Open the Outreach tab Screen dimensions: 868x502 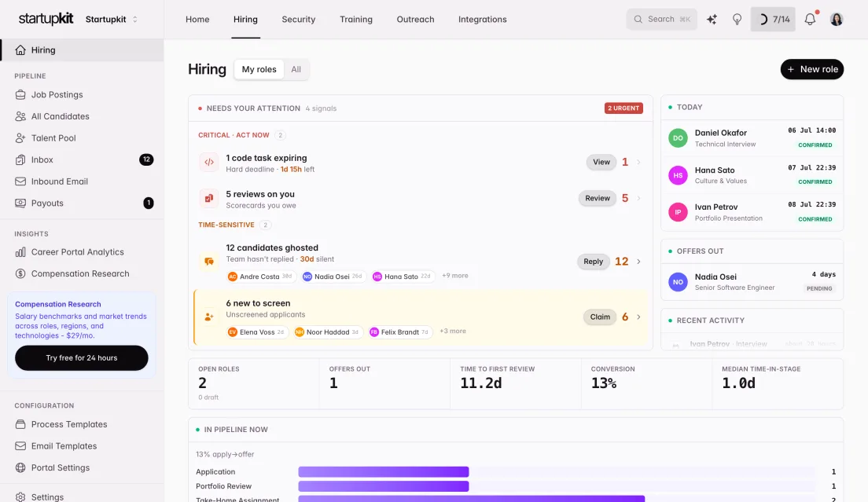tap(415, 20)
